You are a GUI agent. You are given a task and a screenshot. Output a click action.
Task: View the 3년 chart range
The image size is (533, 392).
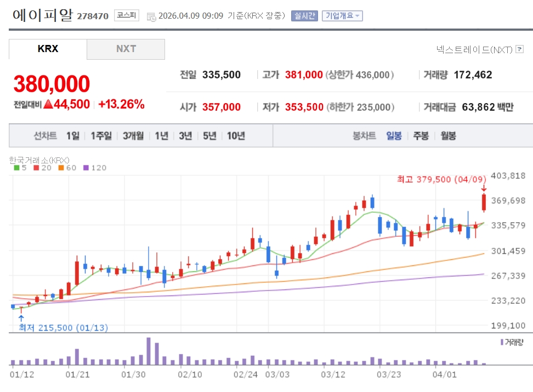point(185,136)
